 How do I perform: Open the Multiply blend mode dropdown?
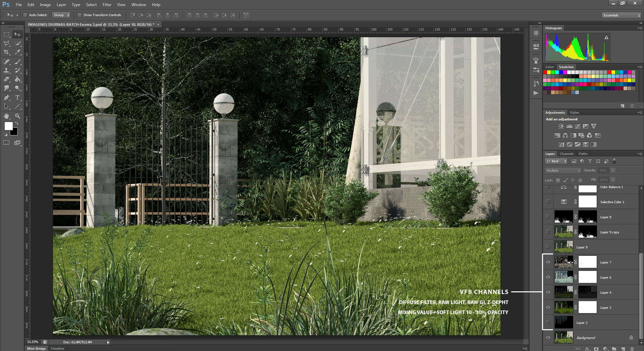click(x=562, y=171)
